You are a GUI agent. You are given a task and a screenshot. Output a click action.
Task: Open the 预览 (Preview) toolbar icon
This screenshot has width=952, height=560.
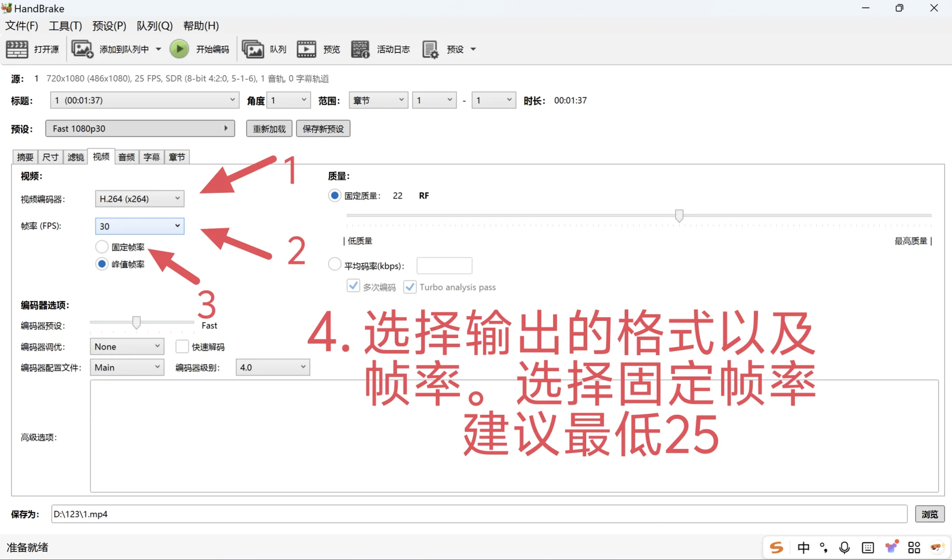[306, 49]
